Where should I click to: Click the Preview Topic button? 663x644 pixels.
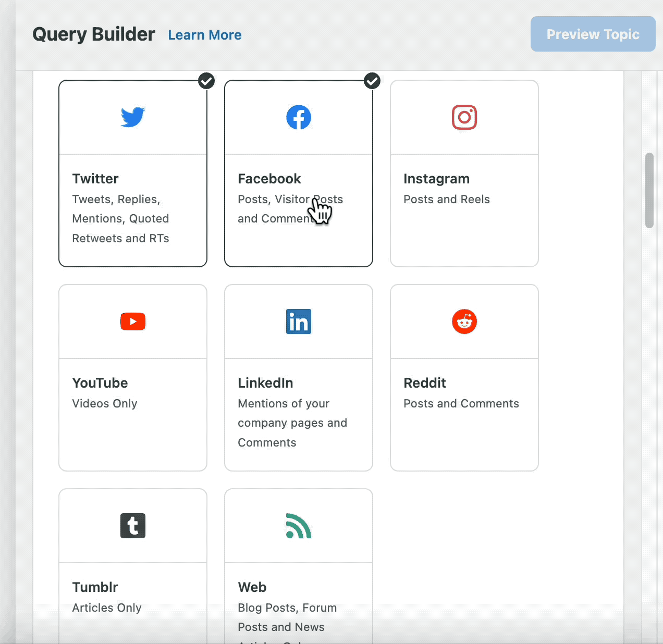pyautogui.click(x=593, y=34)
